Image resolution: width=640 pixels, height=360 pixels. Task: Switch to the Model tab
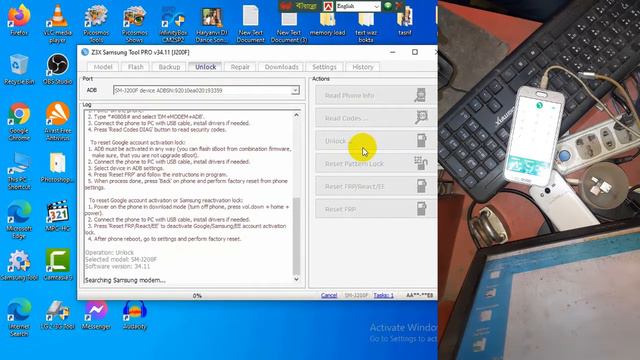[103, 67]
